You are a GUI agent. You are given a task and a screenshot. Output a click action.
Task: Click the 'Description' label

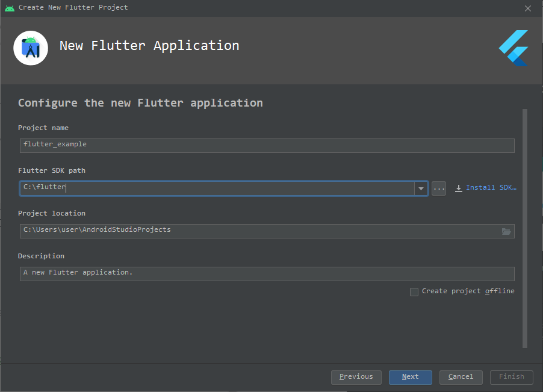click(x=41, y=256)
